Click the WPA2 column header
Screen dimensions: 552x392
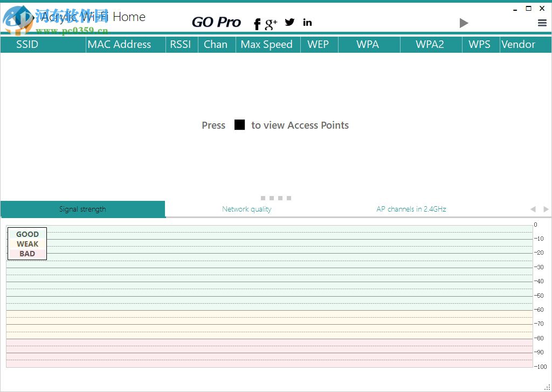(x=430, y=44)
